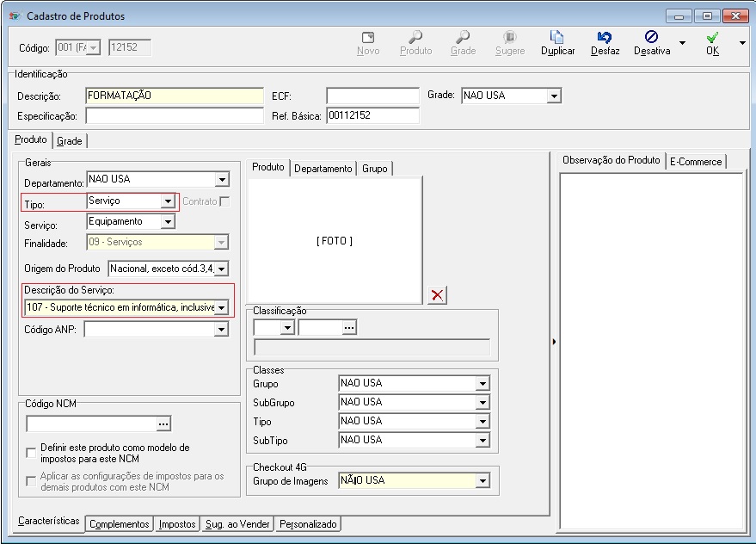Open the Descrição do Serviço dropdown

221,307
